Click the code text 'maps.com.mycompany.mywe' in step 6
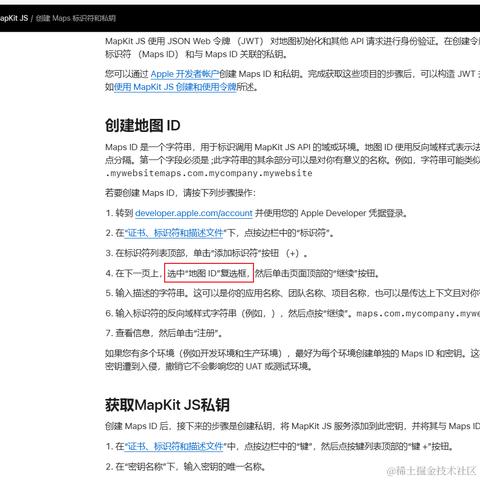The image size is (480, 480). (x=418, y=314)
